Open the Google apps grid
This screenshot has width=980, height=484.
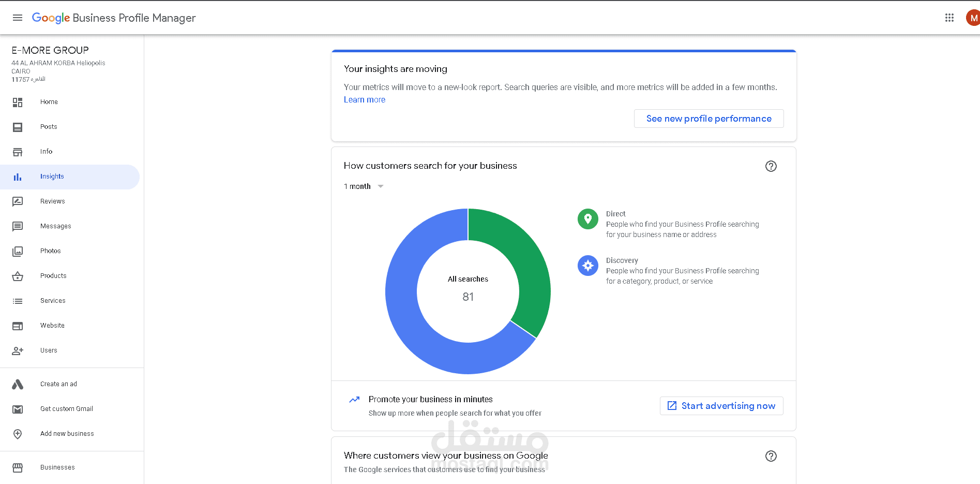pos(949,18)
